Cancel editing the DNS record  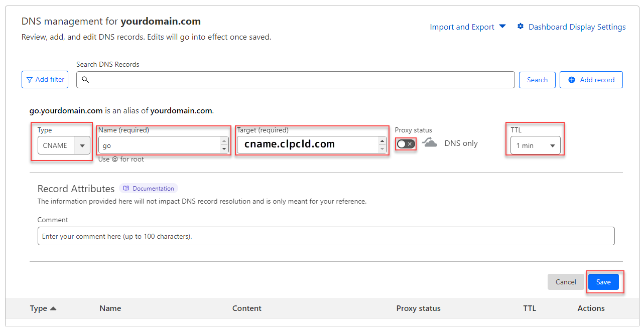pyautogui.click(x=566, y=281)
